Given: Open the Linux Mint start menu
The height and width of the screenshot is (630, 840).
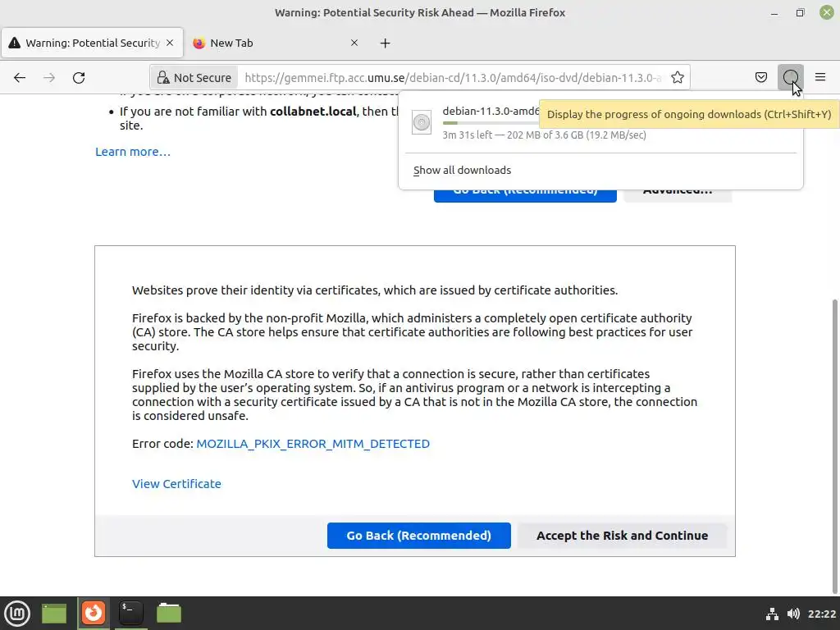Looking at the screenshot, I should tap(17, 614).
